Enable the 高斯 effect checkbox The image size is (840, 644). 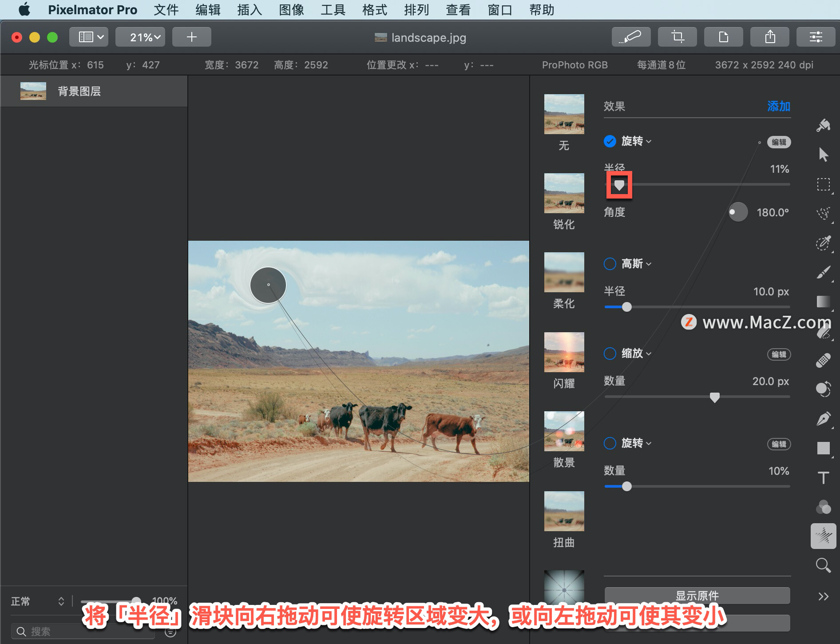610,264
